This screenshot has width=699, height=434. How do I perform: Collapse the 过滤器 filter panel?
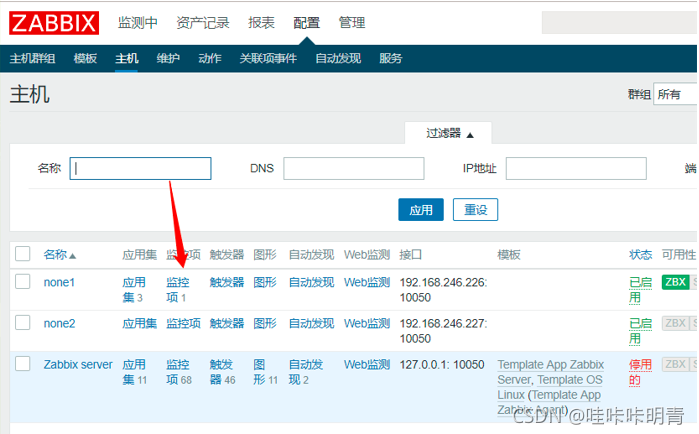click(449, 133)
